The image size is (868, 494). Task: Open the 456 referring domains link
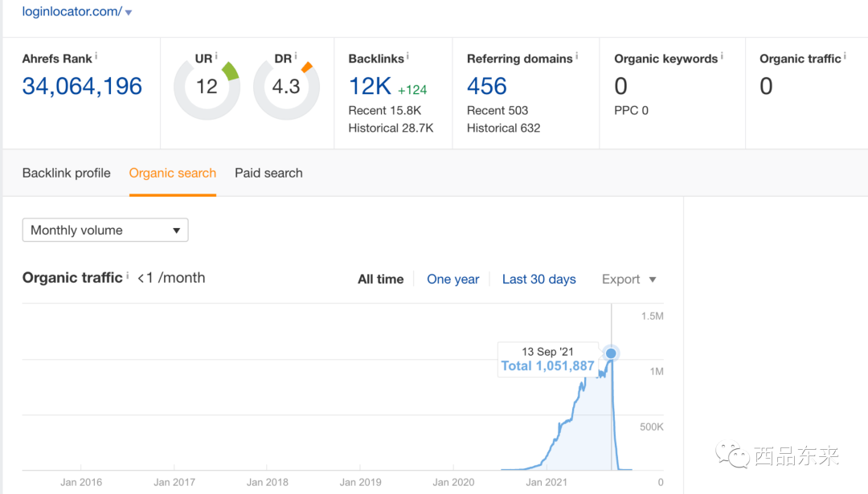486,86
